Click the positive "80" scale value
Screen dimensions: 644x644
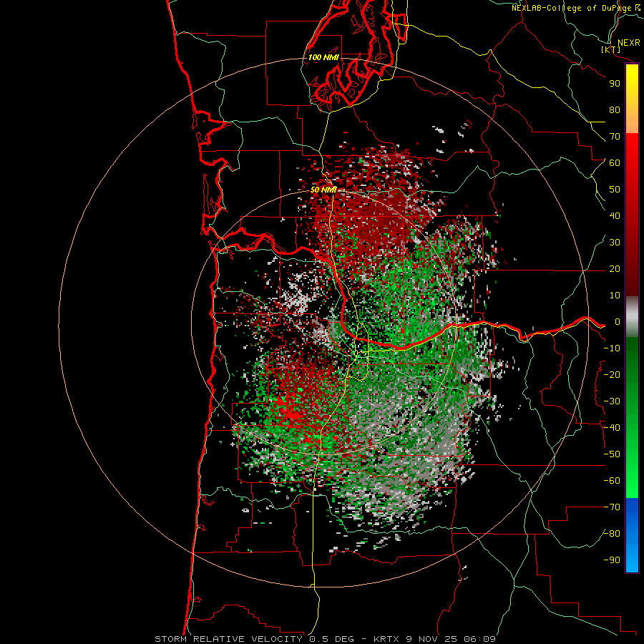[615, 110]
